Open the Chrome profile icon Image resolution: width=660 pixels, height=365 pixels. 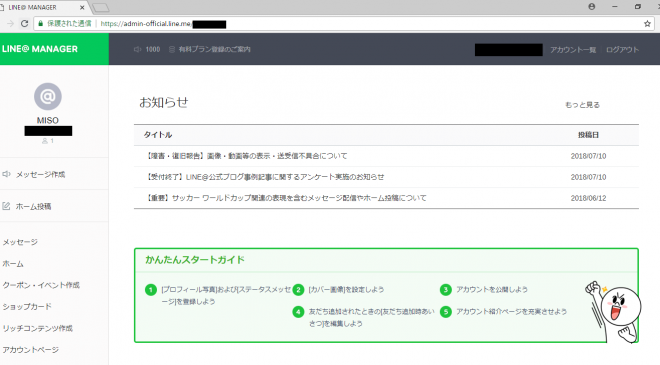click(x=591, y=7)
